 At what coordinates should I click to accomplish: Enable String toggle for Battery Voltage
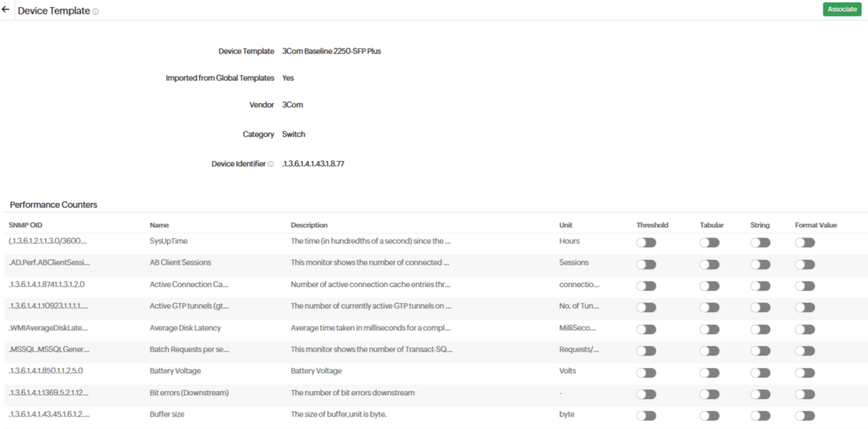(760, 373)
